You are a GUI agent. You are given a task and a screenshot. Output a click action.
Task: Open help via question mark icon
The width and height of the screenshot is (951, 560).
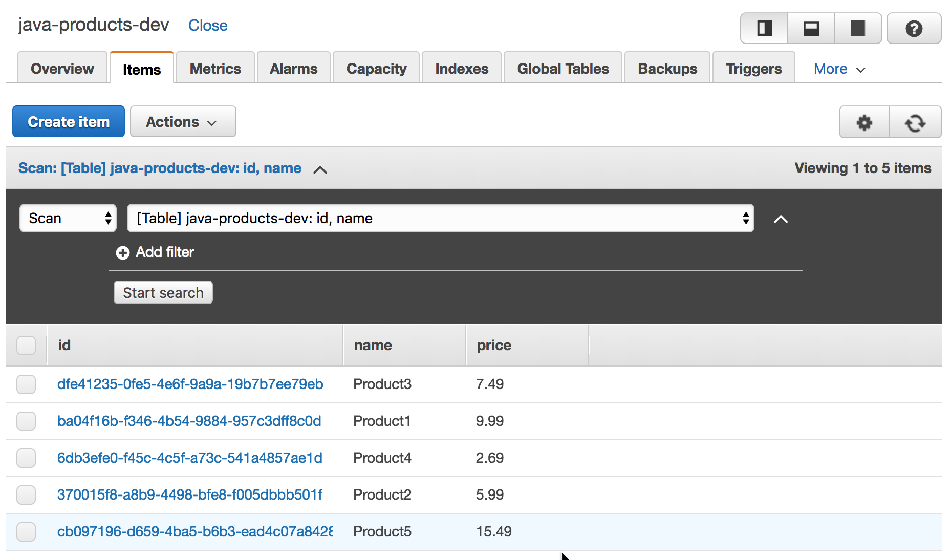[914, 29]
